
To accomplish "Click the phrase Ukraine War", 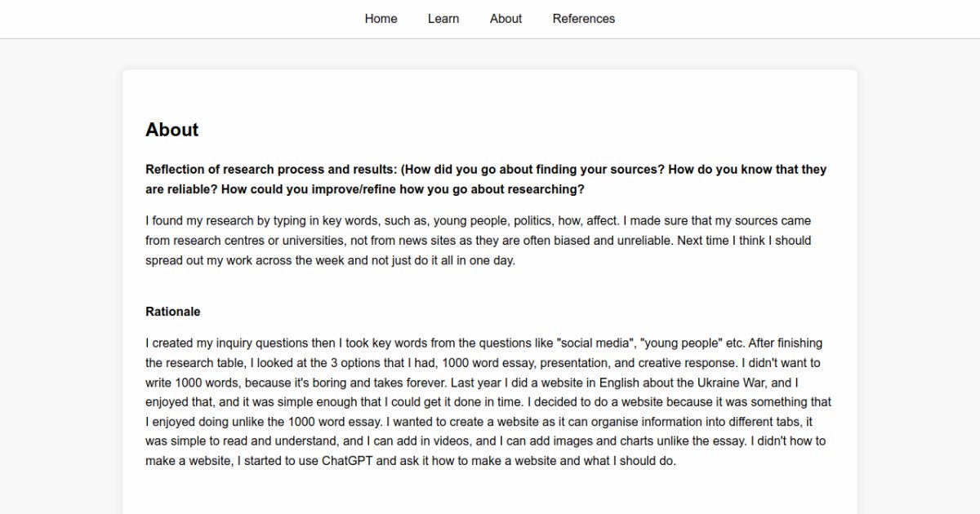I will pos(734,383).
